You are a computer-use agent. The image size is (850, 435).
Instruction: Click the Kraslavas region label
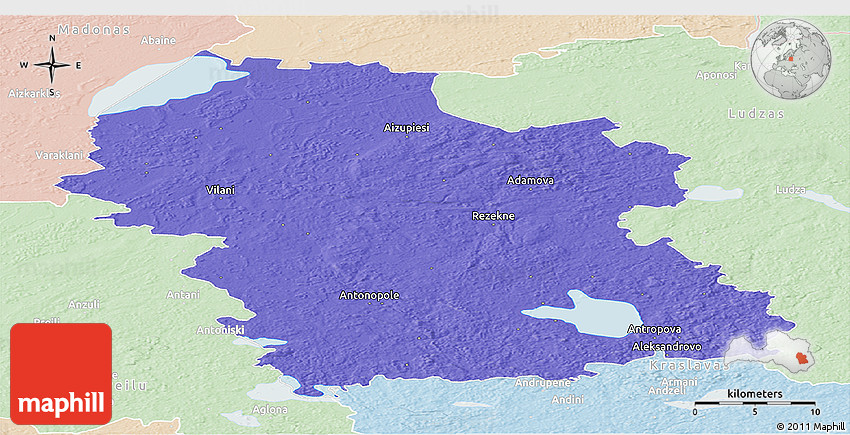point(684,366)
